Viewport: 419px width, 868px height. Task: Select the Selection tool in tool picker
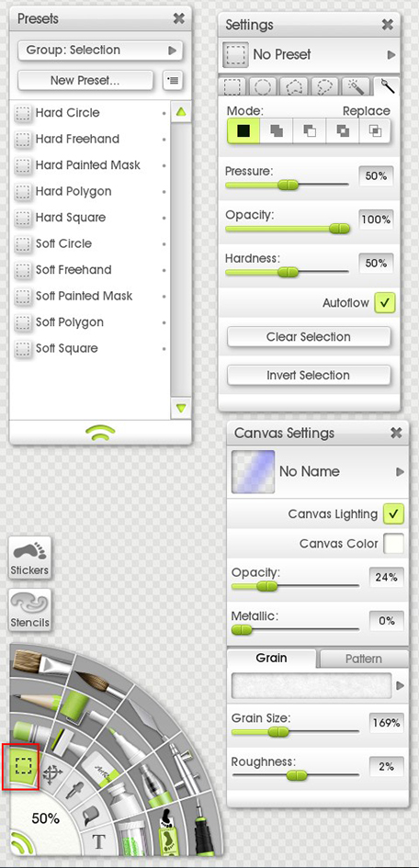point(21,766)
